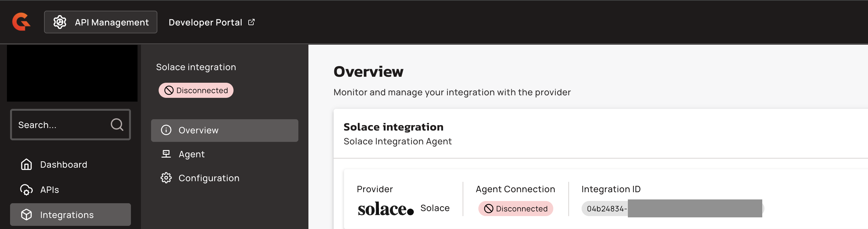Open the Developer Portal link
Image resolution: width=868 pixels, height=229 pixels.
[205, 22]
